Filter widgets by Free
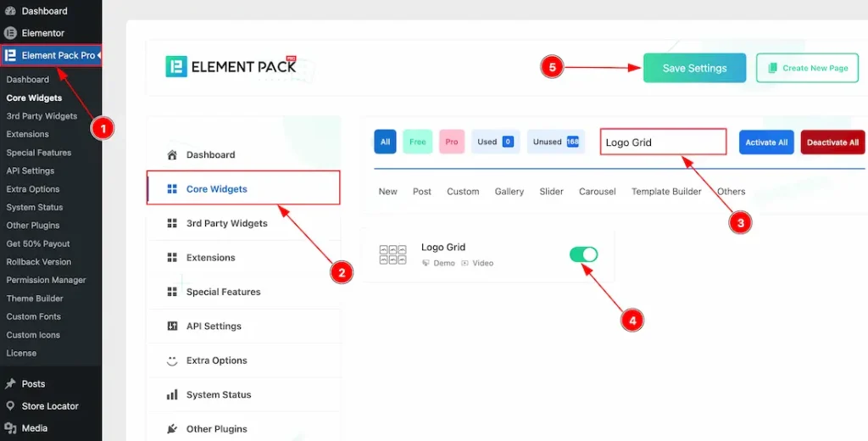The image size is (868, 441). point(417,142)
